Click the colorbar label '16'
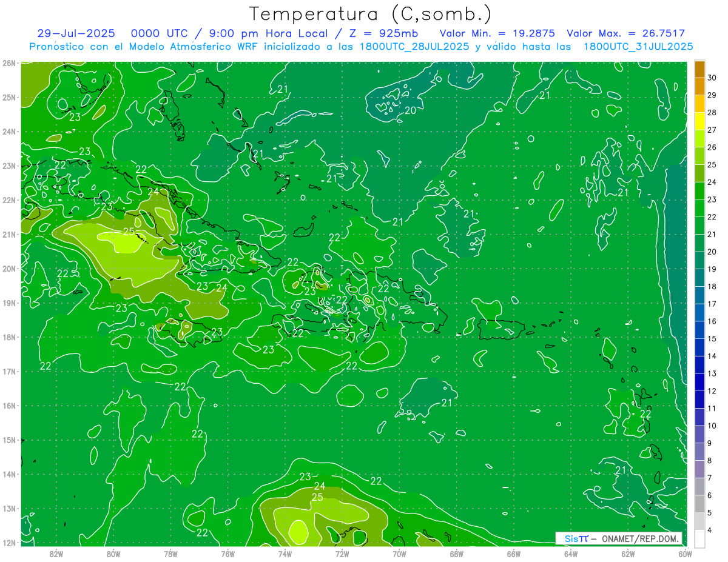728x562 pixels. pyautogui.click(x=712, y=321)
